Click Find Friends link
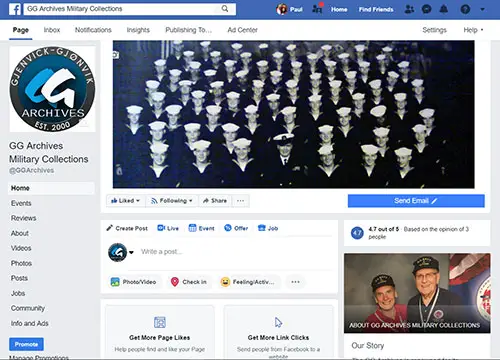The height and width of the screenshot is (360, 500). click(x=376, y=9)
